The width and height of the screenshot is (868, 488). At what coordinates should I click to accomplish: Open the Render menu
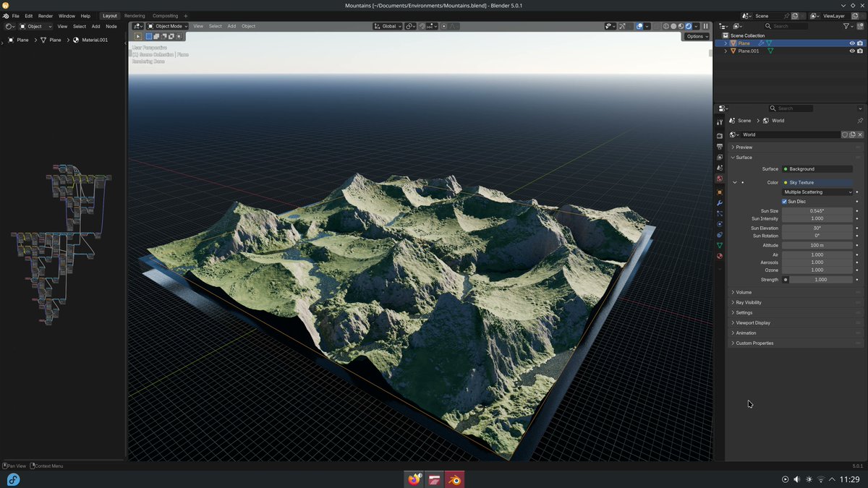click(46, 16)
